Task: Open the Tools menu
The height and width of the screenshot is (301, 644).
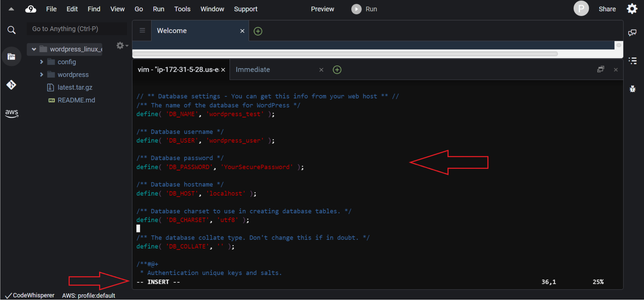Action: [182, 9]
